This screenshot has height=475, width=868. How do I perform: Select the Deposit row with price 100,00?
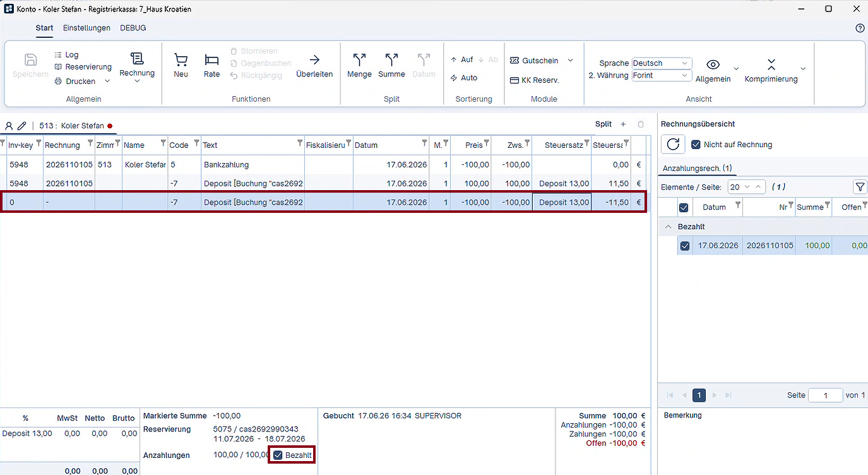pyautogui.click(x=323, y=183)
